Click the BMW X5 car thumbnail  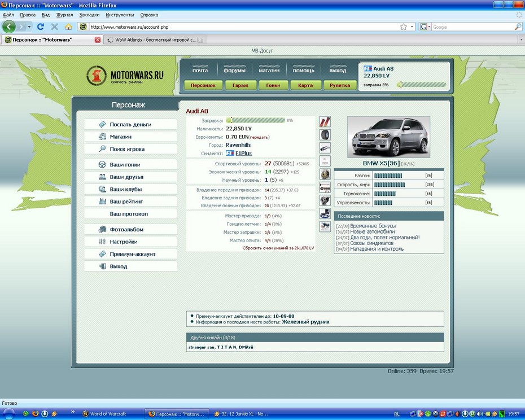[389, 137]
